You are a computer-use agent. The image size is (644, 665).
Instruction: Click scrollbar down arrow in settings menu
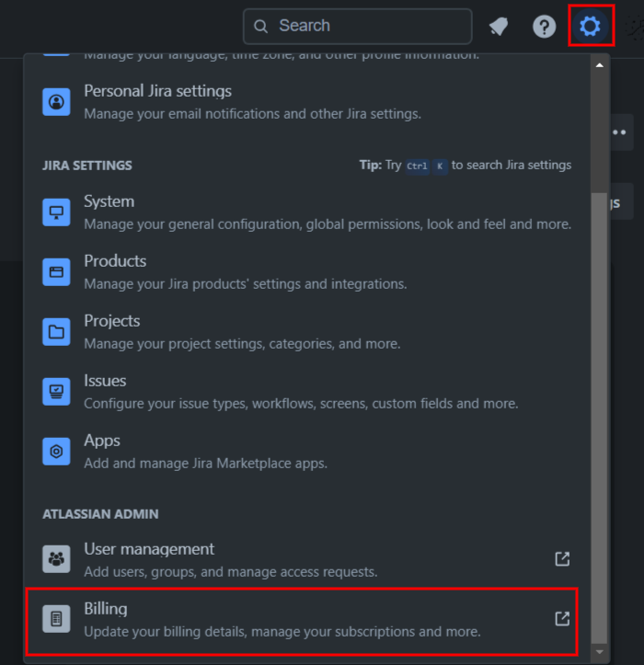tap(600, 652)
